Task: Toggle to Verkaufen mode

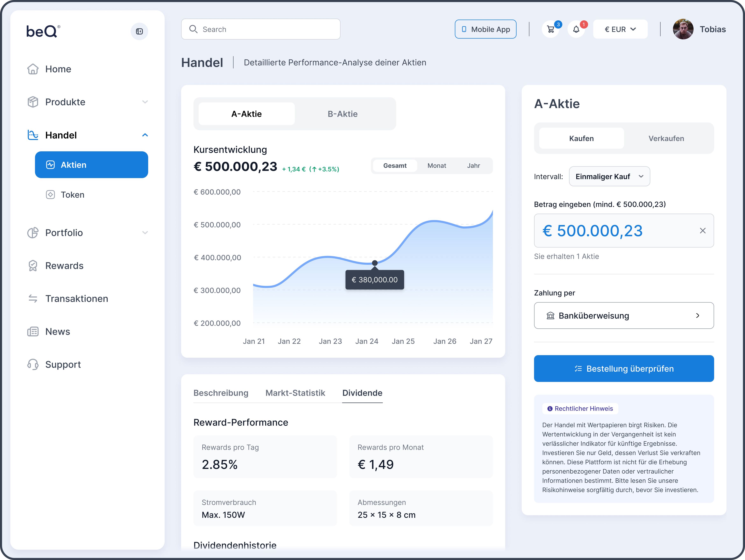Action: (x=666, y=139)
